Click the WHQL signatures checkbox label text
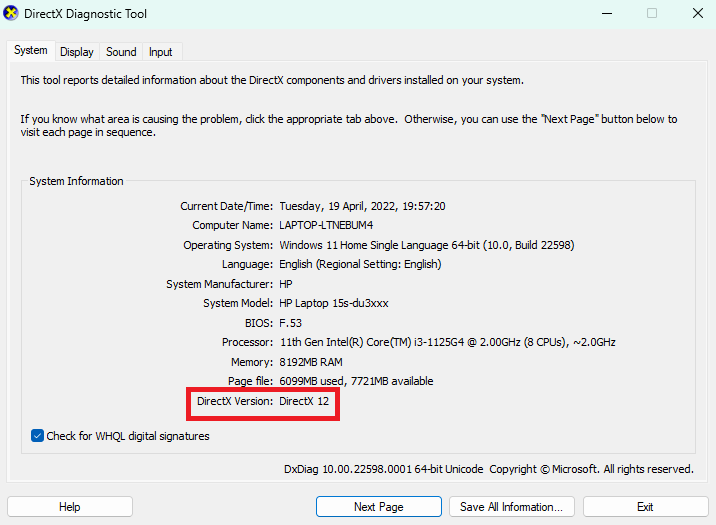The width and height of the screenshot is (716, 525). tap(128, 436)
